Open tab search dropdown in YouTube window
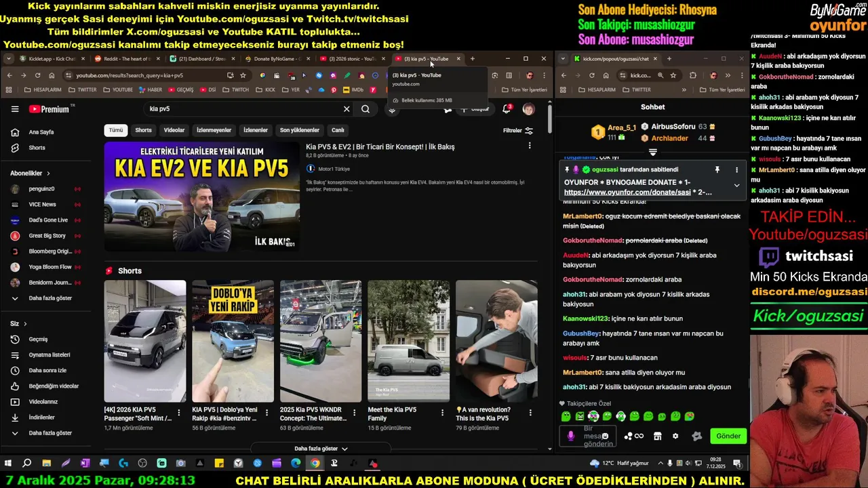 8,59
